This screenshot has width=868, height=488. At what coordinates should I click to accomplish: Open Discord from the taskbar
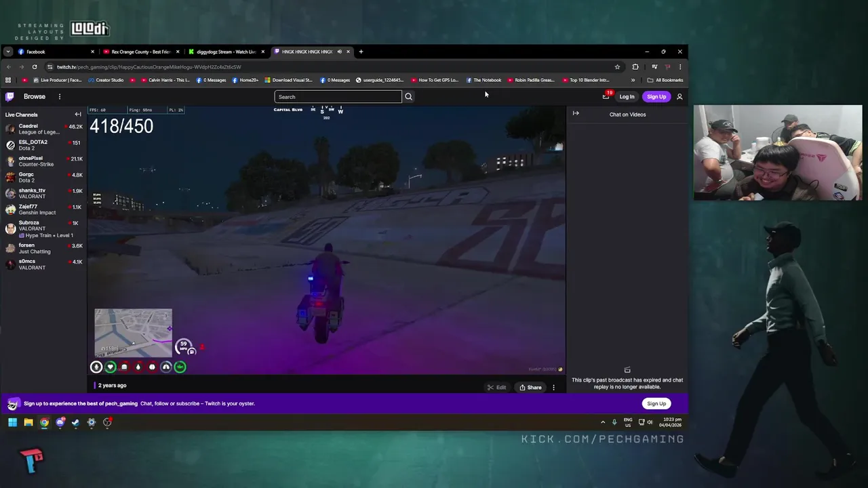coord(60,422)
